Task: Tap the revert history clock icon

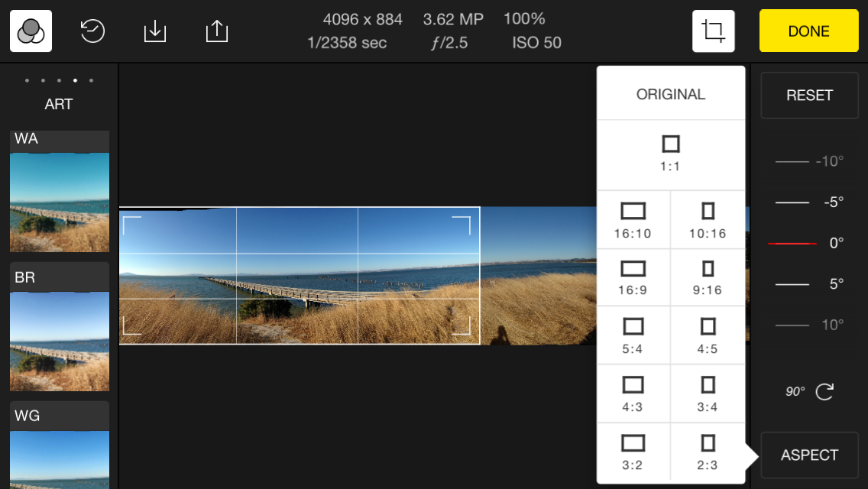Action: (92, 31)
